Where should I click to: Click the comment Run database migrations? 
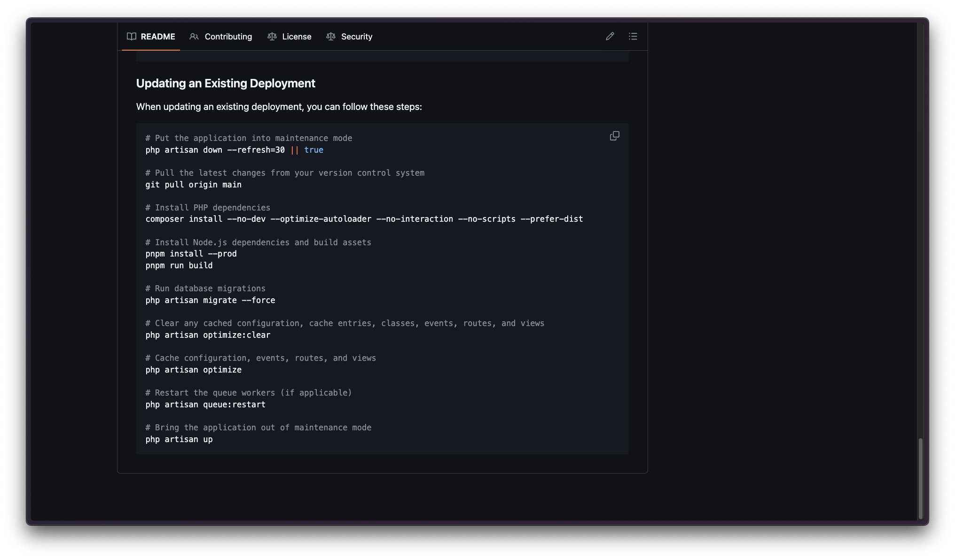point(206,288)
